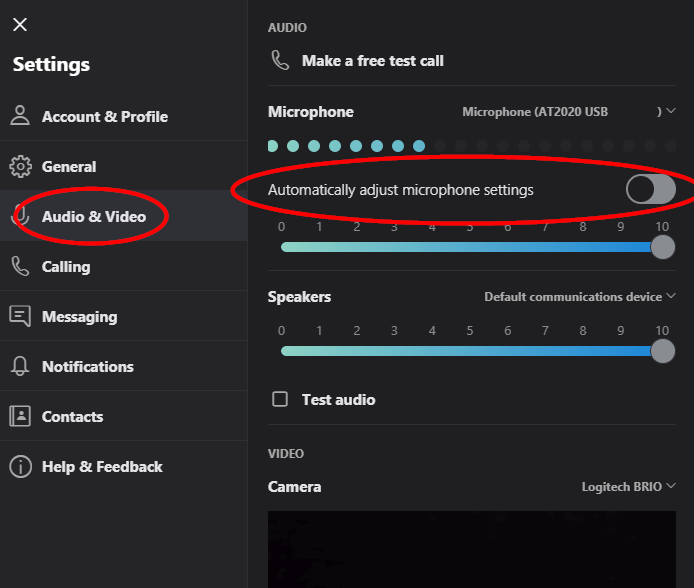
Task: Switch to Notifications settings
Action: (x=123, y=366)
